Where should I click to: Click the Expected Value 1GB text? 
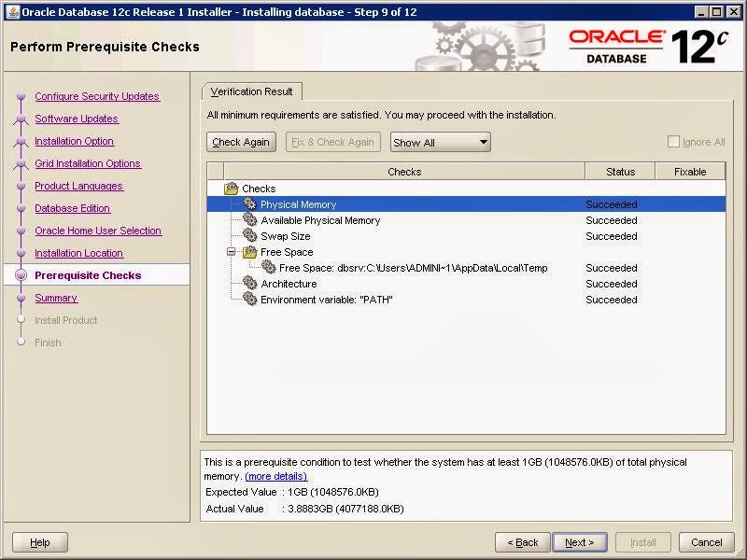click(x=333, y=492)
